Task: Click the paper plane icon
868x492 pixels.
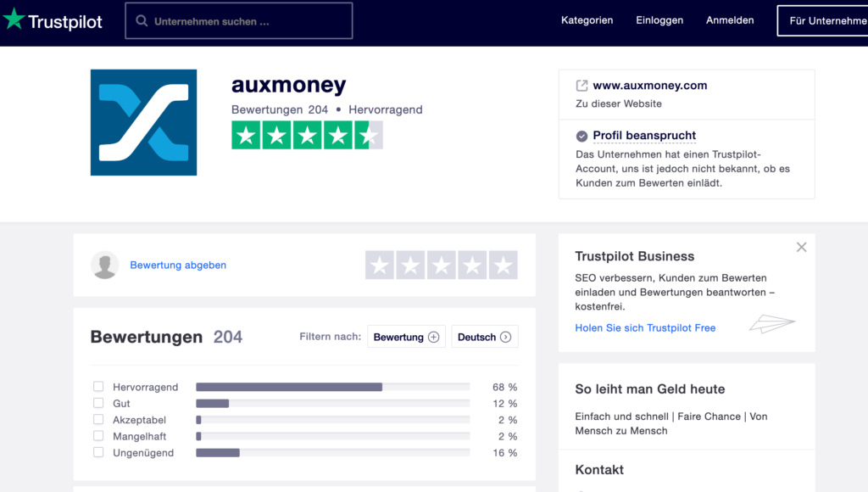Action: [772, 323]
